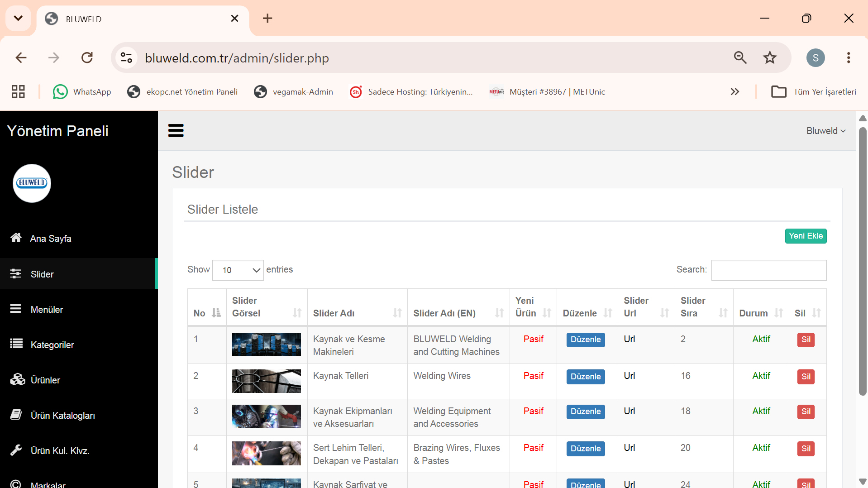The height and width of the screenshot is (488, 868).
Task: Open the WhatsApp bookmark
Action: click(82, 92)
